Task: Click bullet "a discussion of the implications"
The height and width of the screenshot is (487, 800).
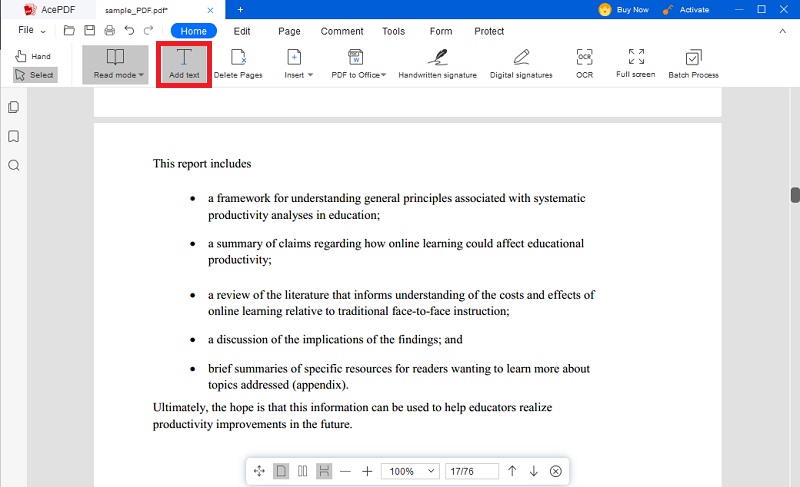Action: coord(335,340)
